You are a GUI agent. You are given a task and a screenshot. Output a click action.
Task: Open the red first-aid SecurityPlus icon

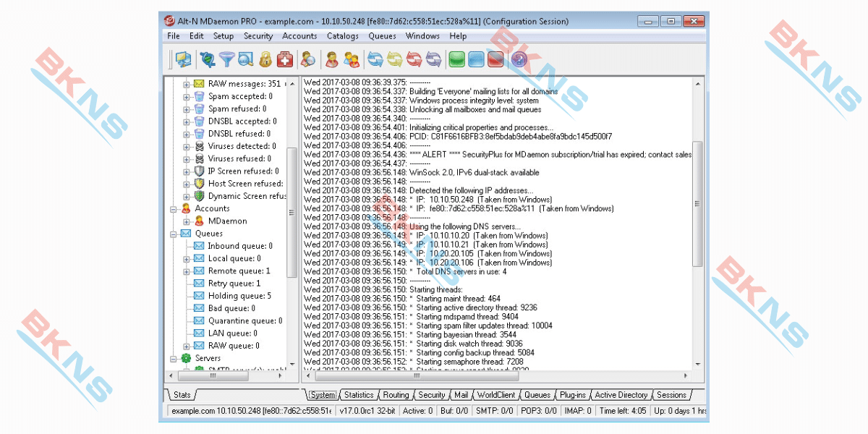pos(285,59)
